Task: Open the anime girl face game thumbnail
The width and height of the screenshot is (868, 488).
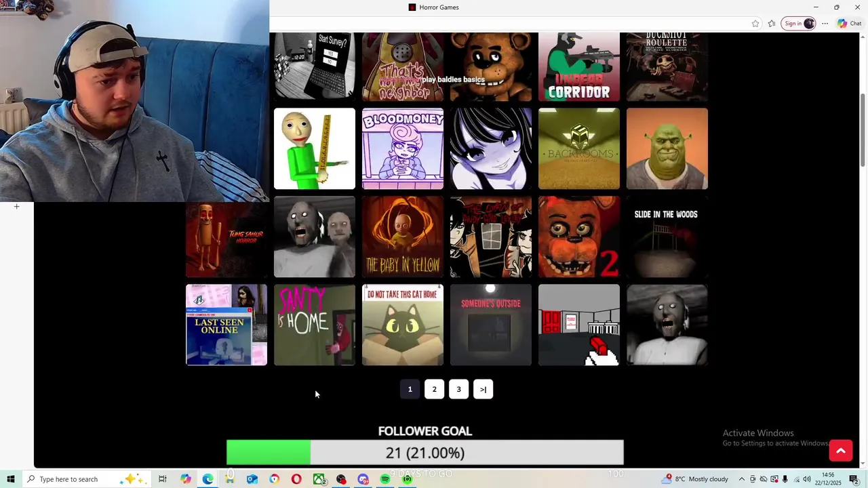Action: coord(491,148)
